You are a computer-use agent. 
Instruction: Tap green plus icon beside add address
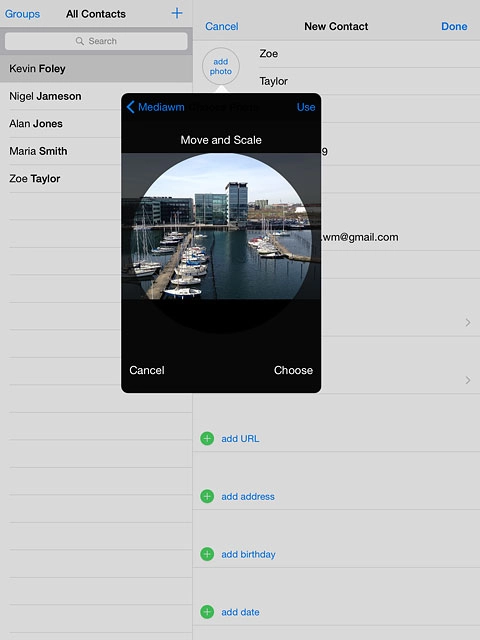pos(207,496)
